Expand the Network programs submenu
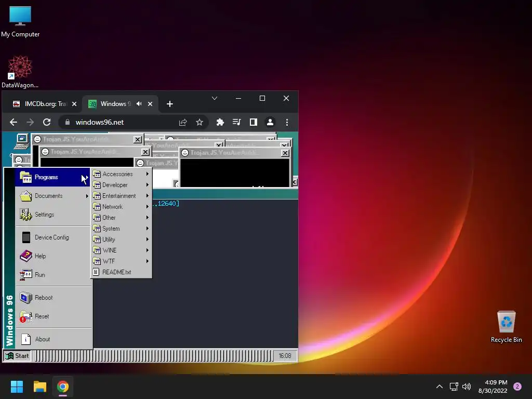 [122, 207]
